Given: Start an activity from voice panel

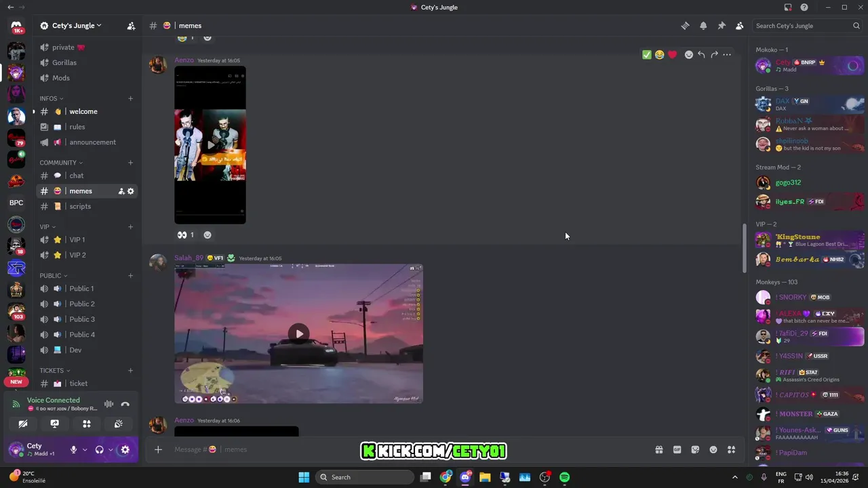Looking at the screenshot, I should click(87, 424).
